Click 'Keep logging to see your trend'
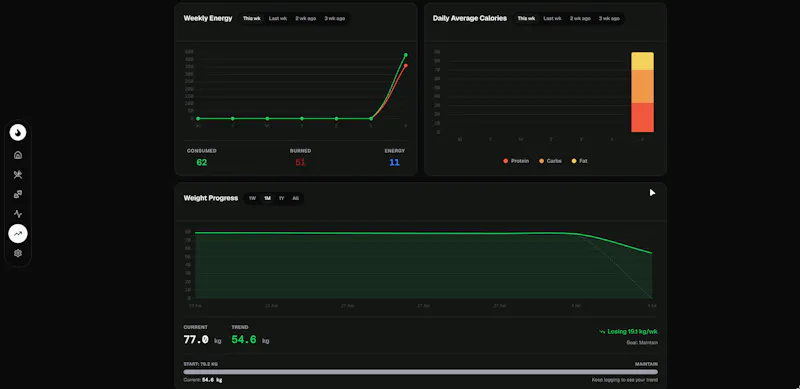Image resolution: width=800 pixels, height=389 pixels. [x=624, y=380]
